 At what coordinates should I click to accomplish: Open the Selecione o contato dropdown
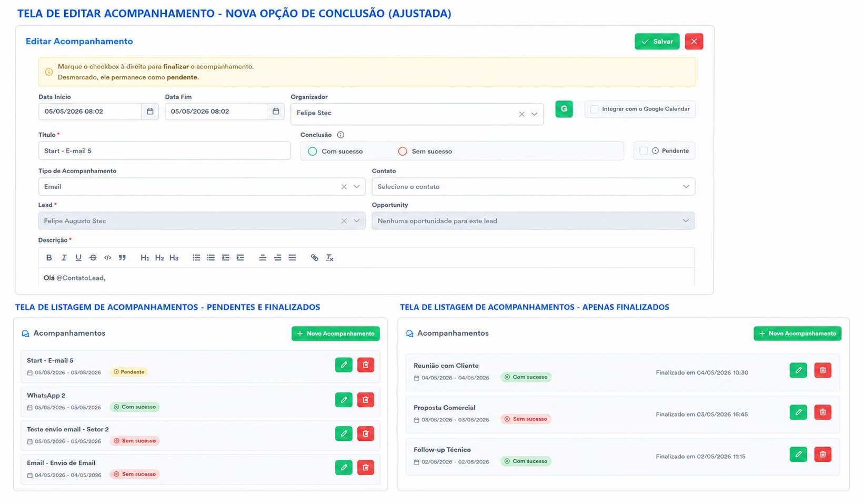tap(533, 187)
